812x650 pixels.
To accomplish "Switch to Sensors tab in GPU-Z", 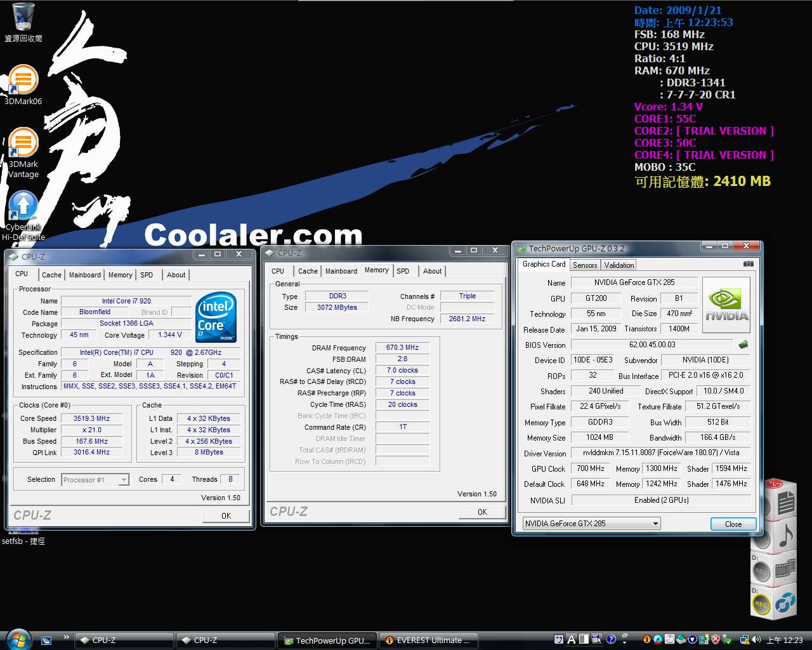I will click(x=585, y=265).
